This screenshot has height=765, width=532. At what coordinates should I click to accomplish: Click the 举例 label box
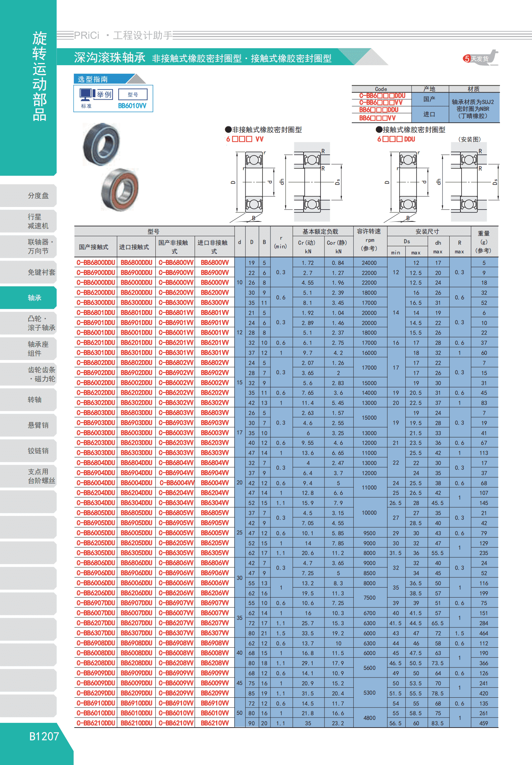[x=105, y=94]
